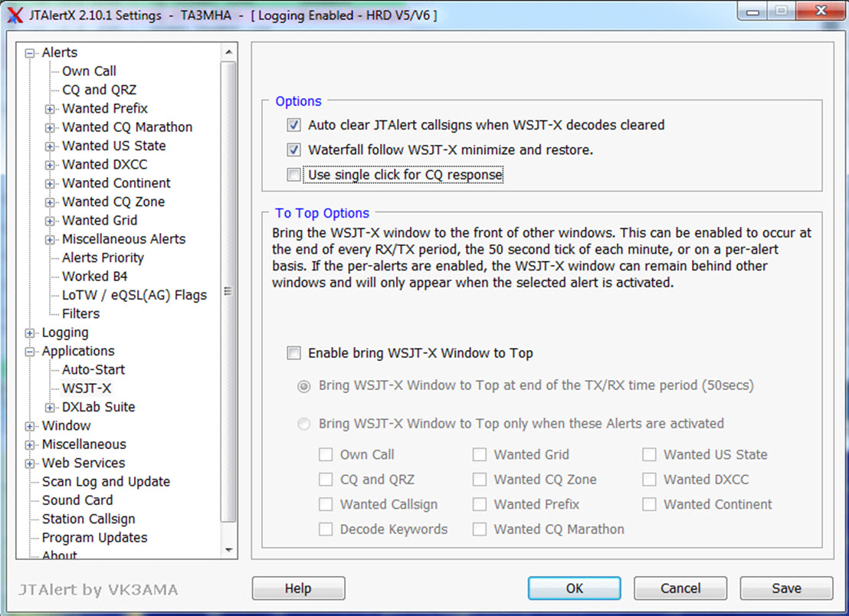Confirm settings with the OK button
Image resolution: width=849 pixels, height=616 pixels.
575,588
